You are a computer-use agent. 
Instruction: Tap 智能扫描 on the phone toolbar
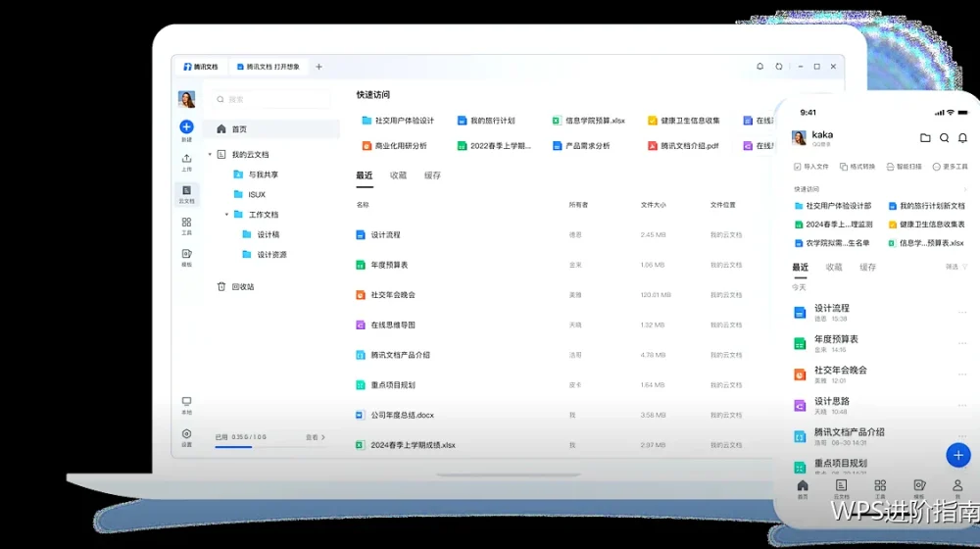pos(904,167)
